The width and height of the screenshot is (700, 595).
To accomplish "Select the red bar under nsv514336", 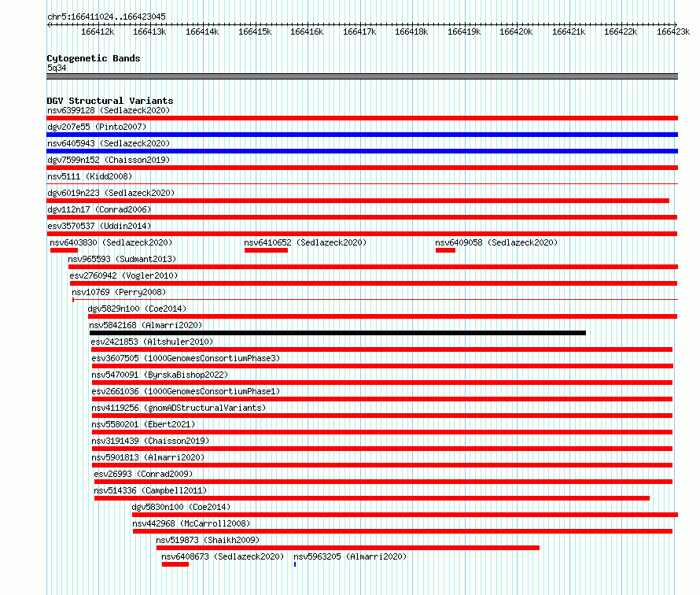I will click(x=372, y=498).
